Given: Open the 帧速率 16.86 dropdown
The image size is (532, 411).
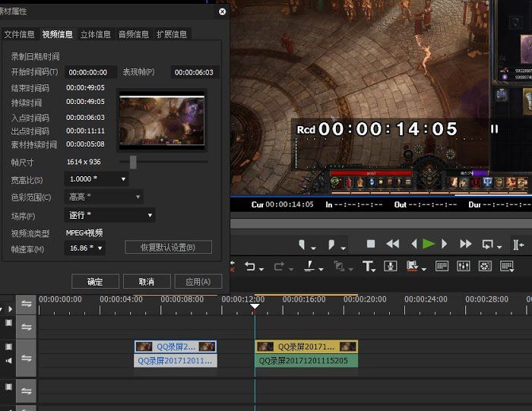Looking at the screenshot, I should [x=84, y=248].
